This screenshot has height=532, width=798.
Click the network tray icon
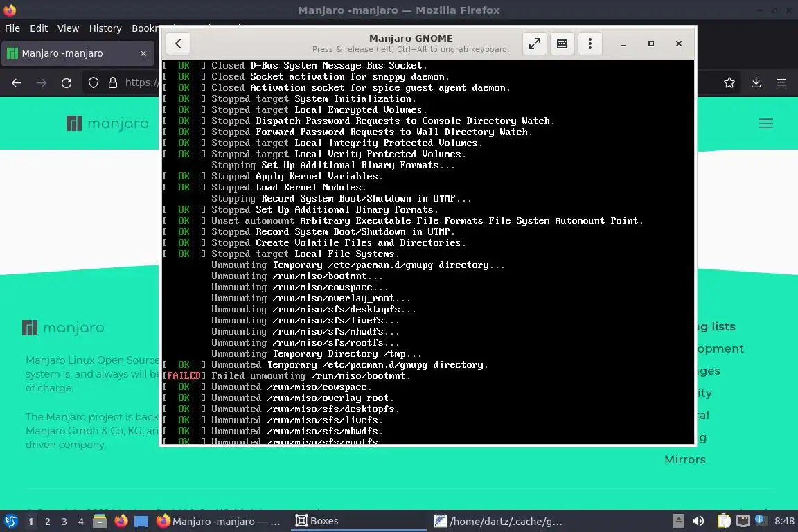[x=743, y=522]
